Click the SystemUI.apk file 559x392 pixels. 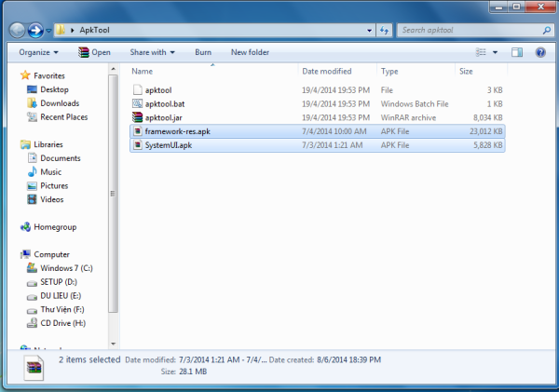click(168, 145)
